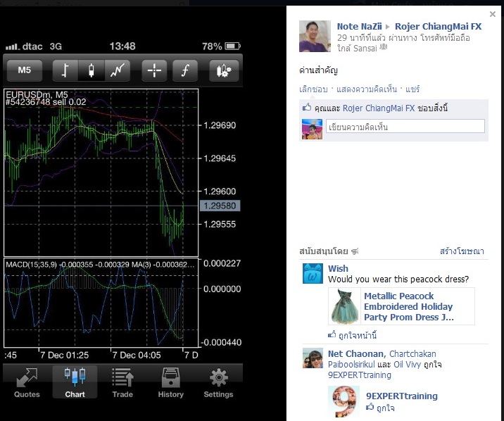Open Metallic Peacock Embroidered dress link
Viewport: 504px width, 421px height.
click(x=408, y=306)
